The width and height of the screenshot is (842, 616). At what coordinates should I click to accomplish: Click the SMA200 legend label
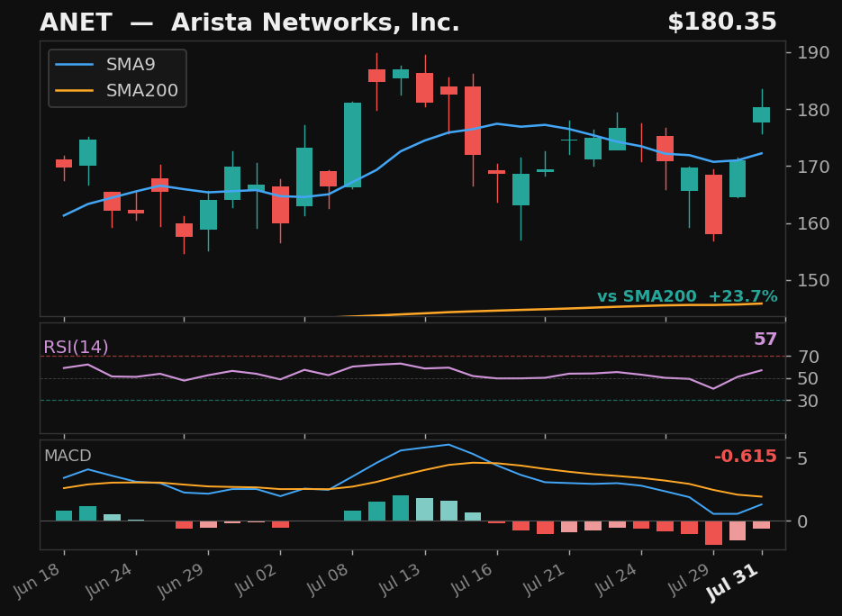(x=141, y=90)
